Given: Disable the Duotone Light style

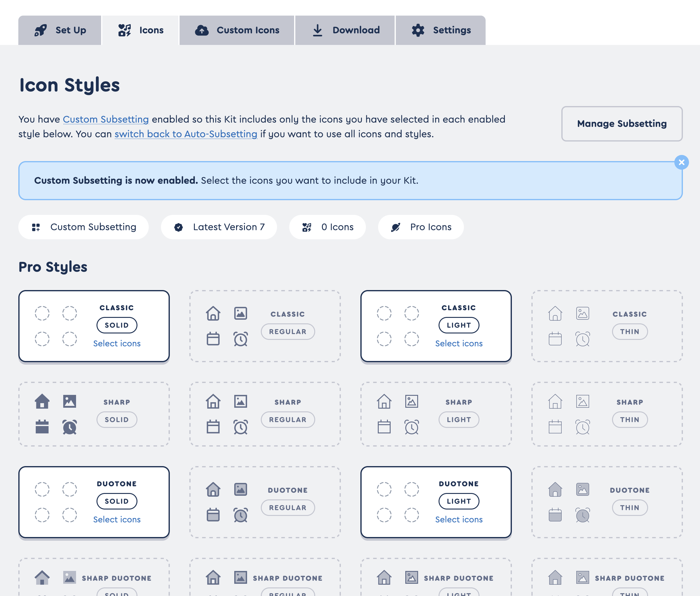Looking at the screenshot, I should pyautogui.click(x=458, y=501).
